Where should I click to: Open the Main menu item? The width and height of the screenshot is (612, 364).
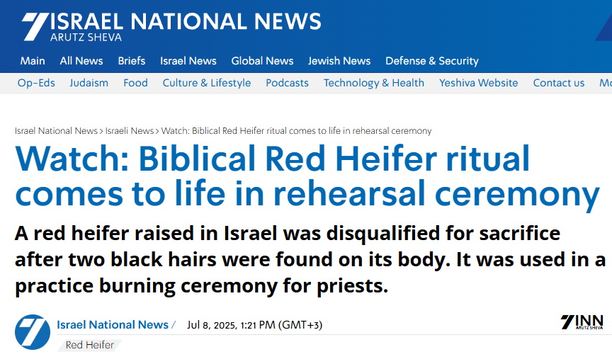(x=33, y=61)
